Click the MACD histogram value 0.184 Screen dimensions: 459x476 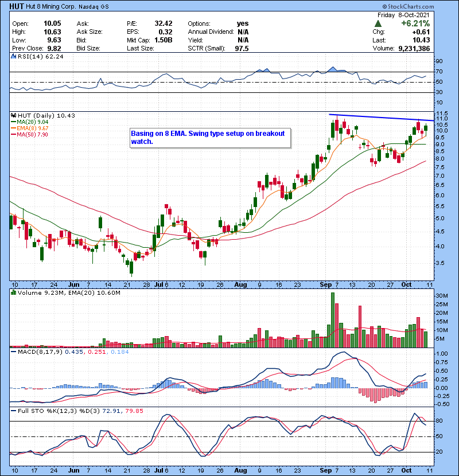[120, 352]
